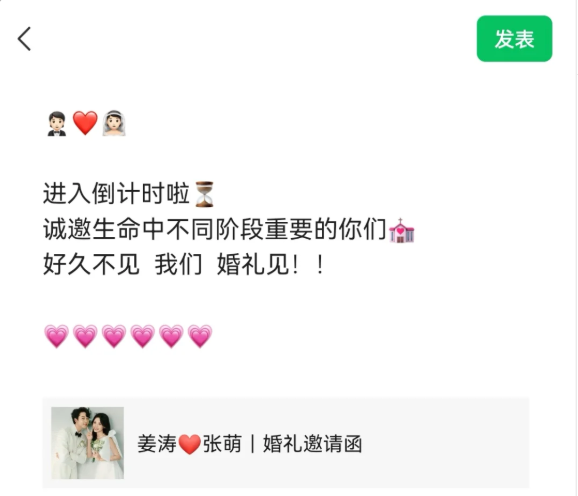Click the red heart in the invitation title
Image resolution: width=578 pixels, height=496 pixels.
189,444
